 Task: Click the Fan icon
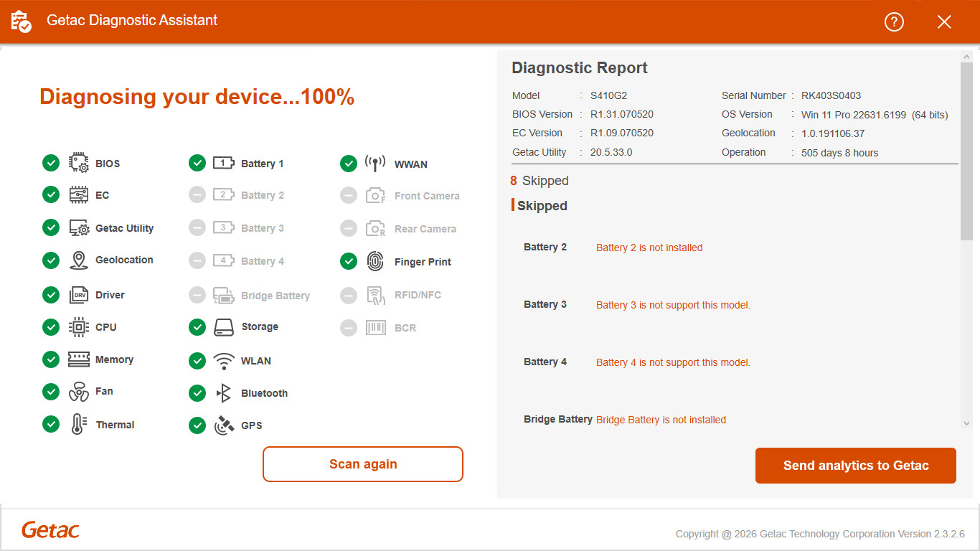[79, 392]
